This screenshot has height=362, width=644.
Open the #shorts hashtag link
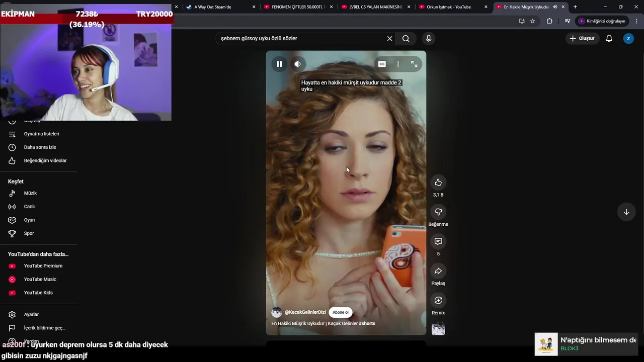[367, 323]
